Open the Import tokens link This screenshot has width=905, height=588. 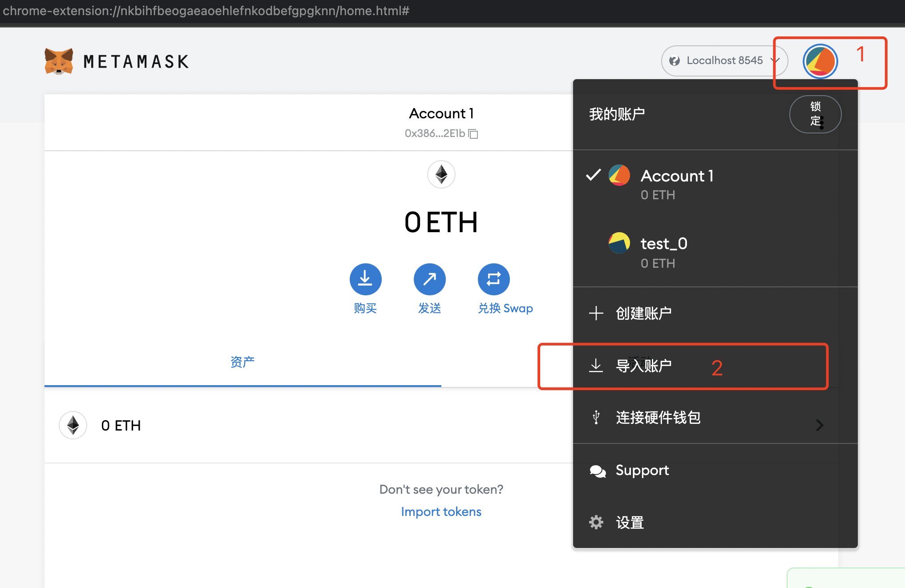coord(441,512)
